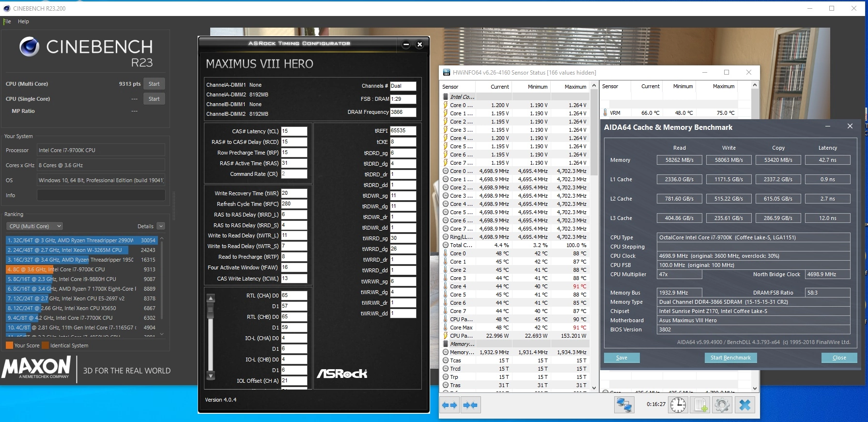
Task: Select the Core i9-9880H ranking row
Action: pyautogui.click(x=81, y=279)
